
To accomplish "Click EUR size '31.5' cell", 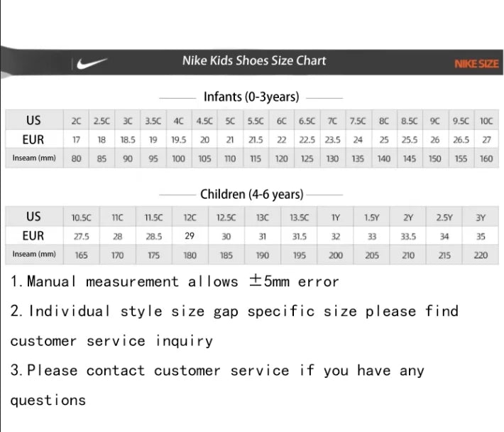I will tap(299, 237).
